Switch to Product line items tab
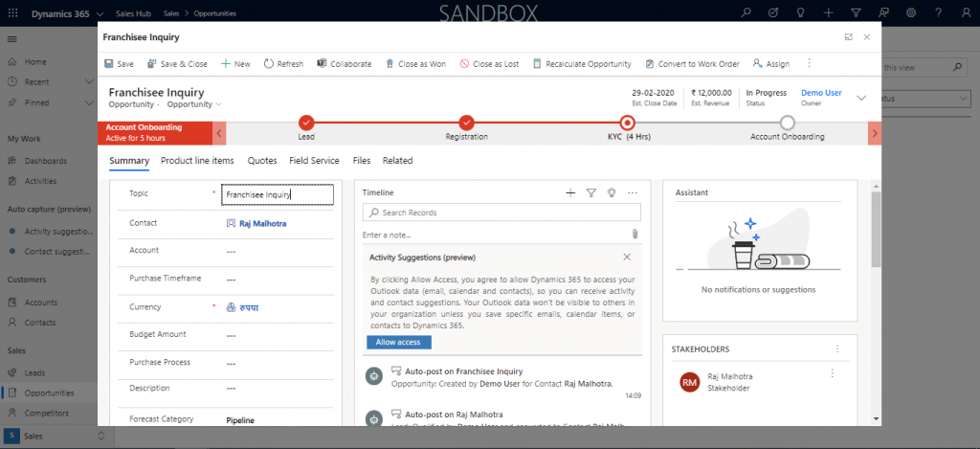This screenshot has height=449, width=980. pyautogui.click(x=197, y=161)
